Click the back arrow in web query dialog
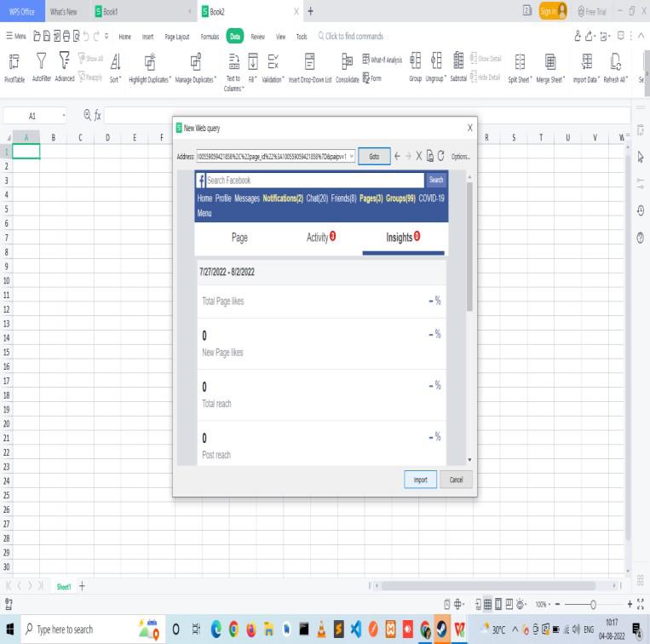 click(397, 156)
